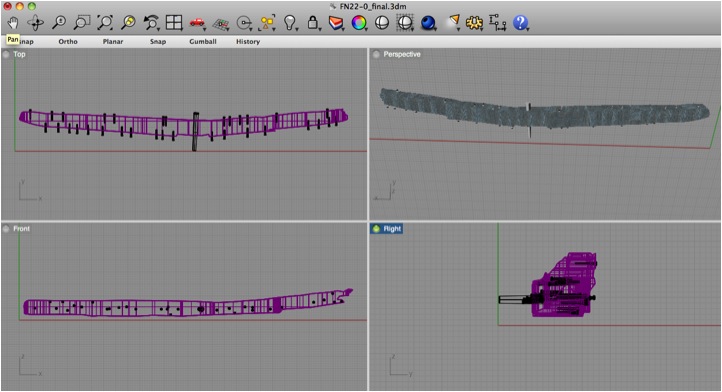Toggle Ortho mode

[68, 41]
